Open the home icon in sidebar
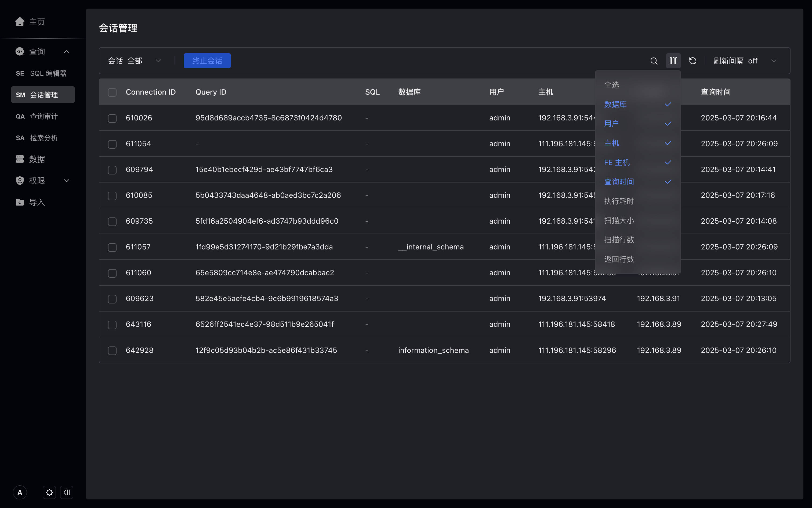The height and width of the screenshot is (508, 812). pyautogui.click(x=20, y=22)
